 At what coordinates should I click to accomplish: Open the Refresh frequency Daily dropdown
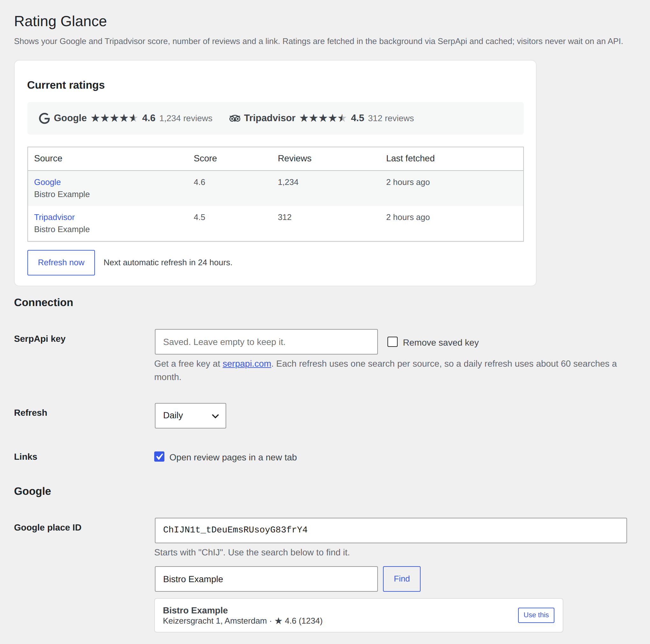click(x=191, y=415)
